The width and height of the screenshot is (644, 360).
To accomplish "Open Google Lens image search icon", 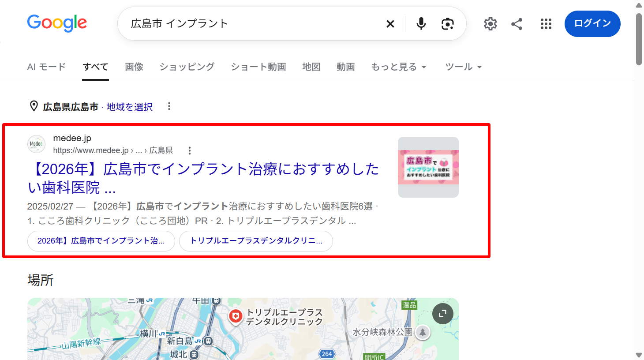I will (448, 24).
